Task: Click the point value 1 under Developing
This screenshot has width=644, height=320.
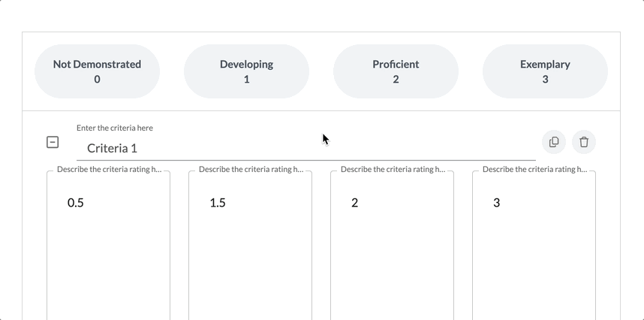Action: [x=246, y=80]
